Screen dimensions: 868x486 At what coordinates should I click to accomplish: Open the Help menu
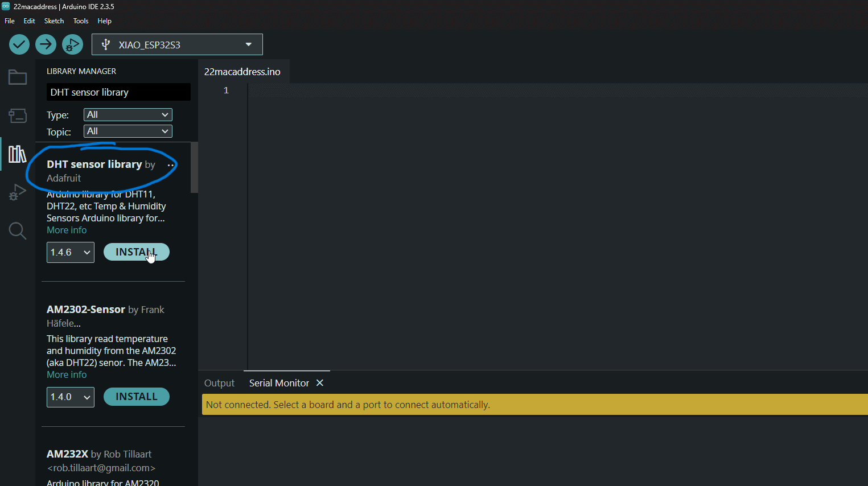pos(105,21)
